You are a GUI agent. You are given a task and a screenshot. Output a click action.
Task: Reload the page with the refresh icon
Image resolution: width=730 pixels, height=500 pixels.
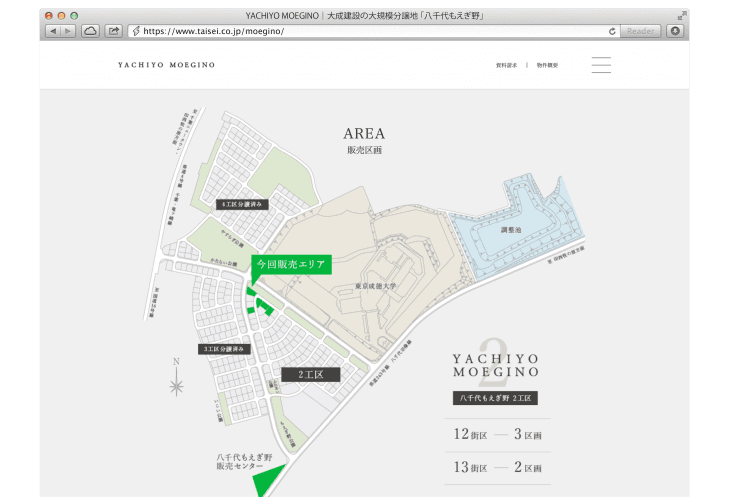[x=612, y=31]
